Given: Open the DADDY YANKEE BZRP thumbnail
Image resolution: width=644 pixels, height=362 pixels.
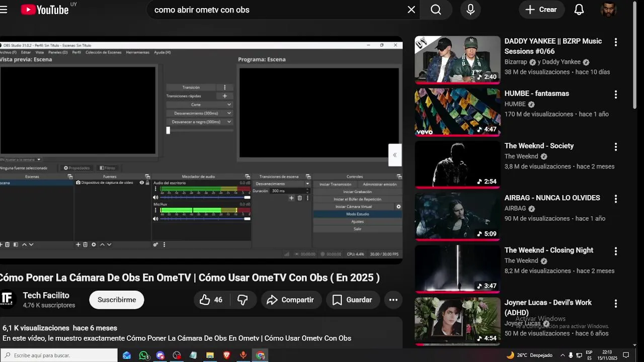Looking at the screenshot, I should [457, 60].
